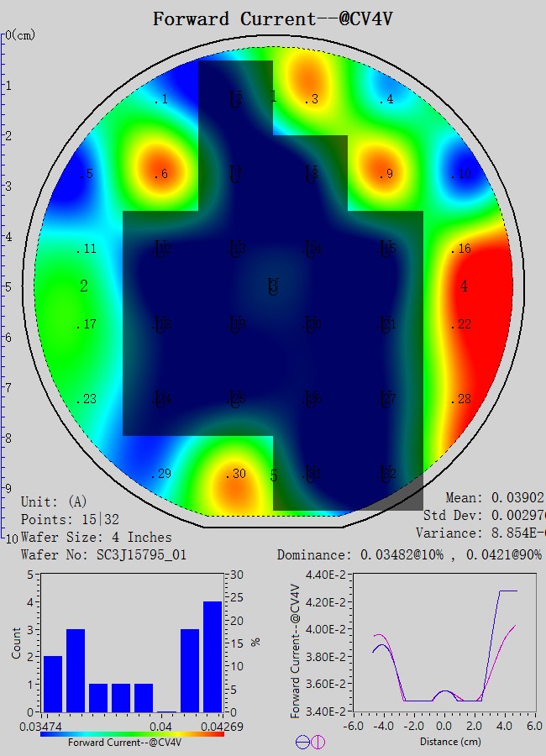The width and height of the screenshot is (546, 756).
Task: Click measurement point 28 on wafer map
Action: point(460,400)
